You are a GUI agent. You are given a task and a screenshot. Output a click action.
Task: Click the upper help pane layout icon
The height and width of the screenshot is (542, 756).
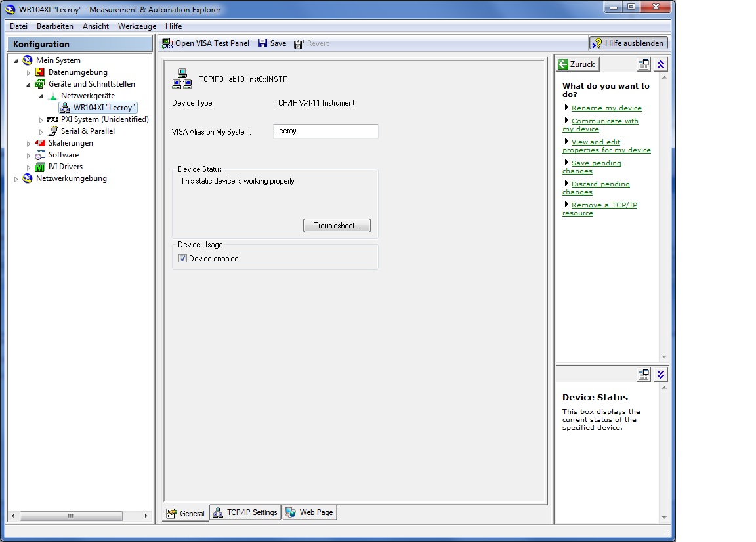[644, 64]
